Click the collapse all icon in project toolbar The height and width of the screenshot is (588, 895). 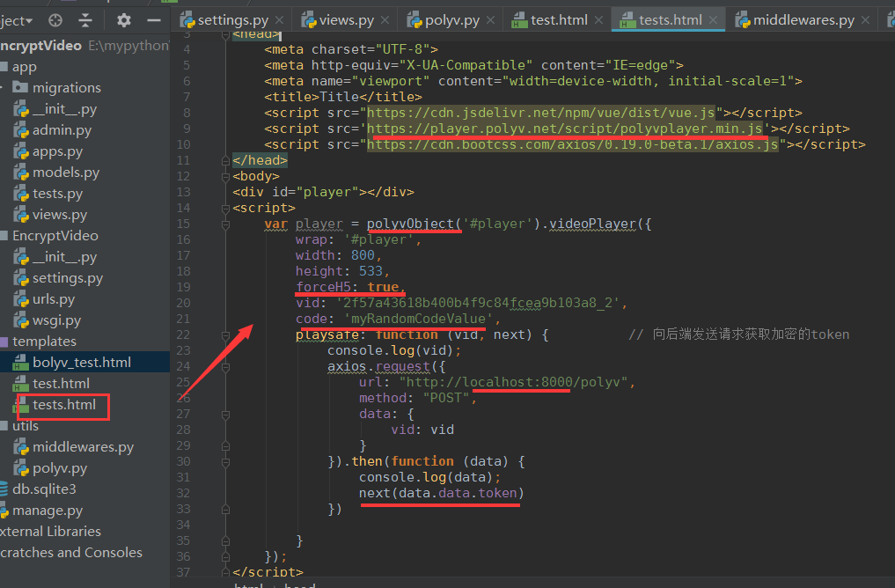pyautogui.click(x=85, y=20)
